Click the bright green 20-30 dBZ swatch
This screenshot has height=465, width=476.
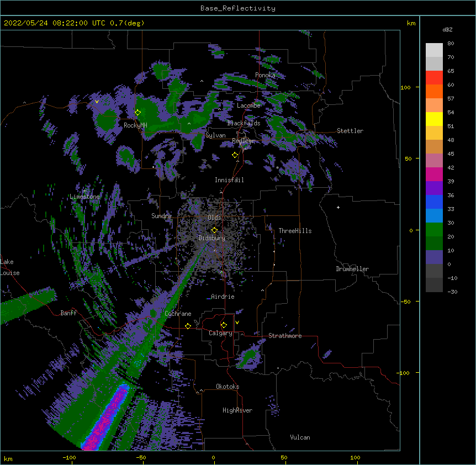[x=434, y=230]
